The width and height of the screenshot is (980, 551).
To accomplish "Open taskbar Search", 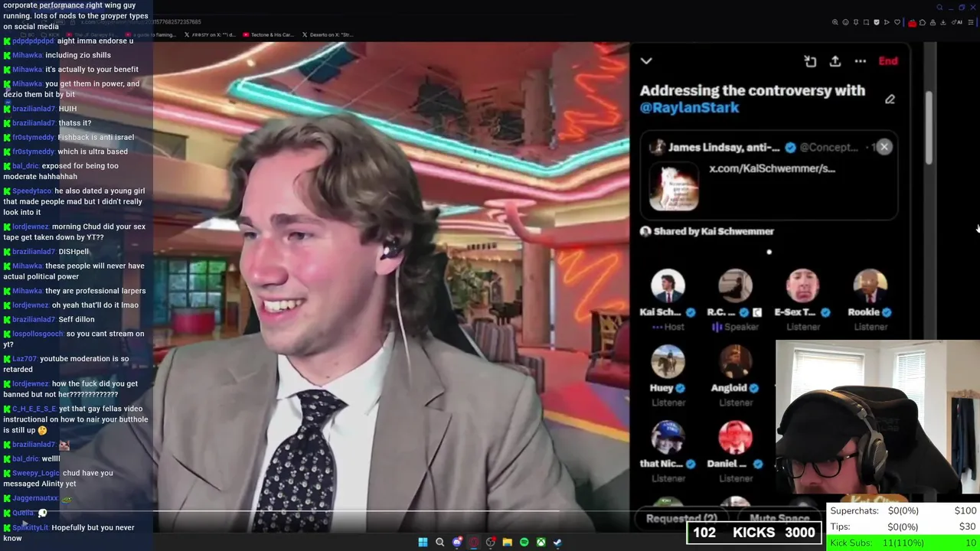I will coord(439,542).
